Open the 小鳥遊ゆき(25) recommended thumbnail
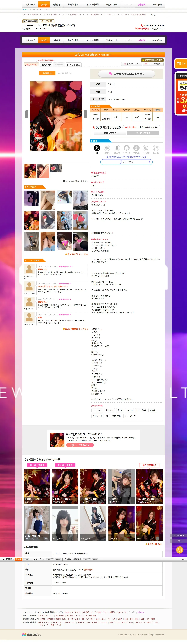Image resolution: width=187 pixels, height=644 pixels. pyautogui.click(x=65, y=486)
